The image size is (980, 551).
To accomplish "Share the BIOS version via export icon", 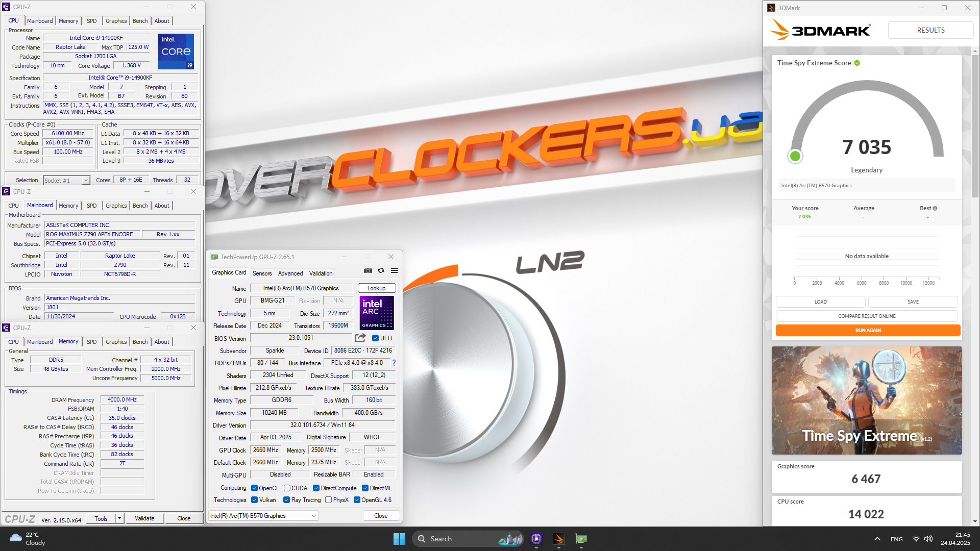I will (360, 338).
